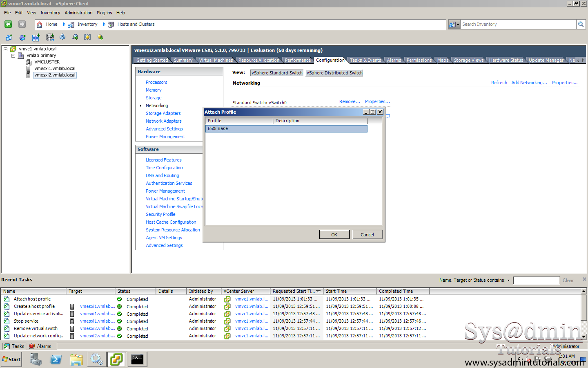Open the Tasks panel in status bar
The image size is (588, 368).
[14, 346]
